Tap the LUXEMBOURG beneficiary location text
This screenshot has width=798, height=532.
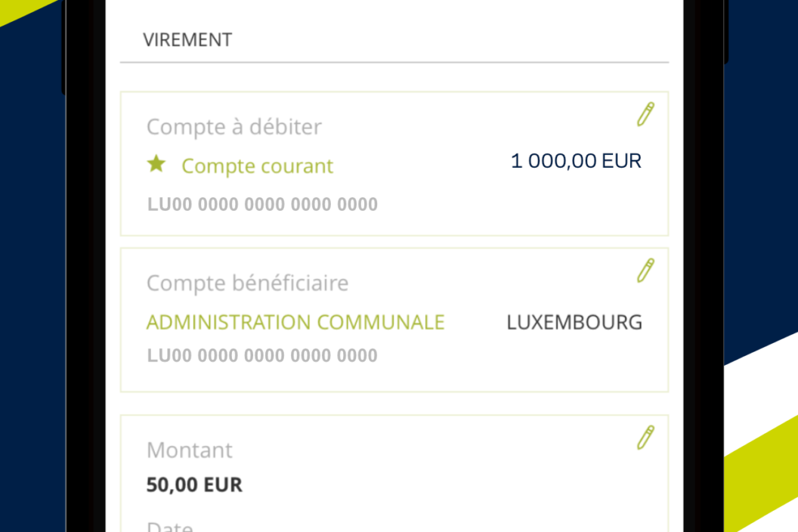[x=574, y=323]
